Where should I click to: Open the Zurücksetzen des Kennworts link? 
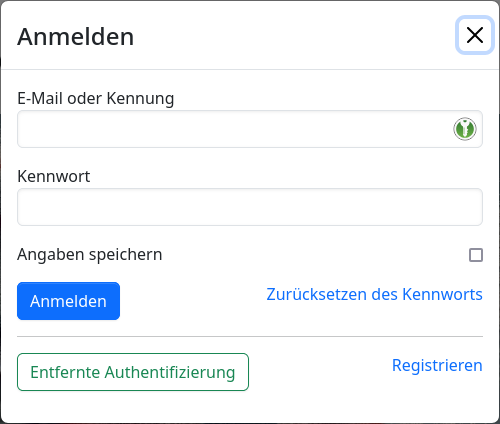tap(374, 294)
